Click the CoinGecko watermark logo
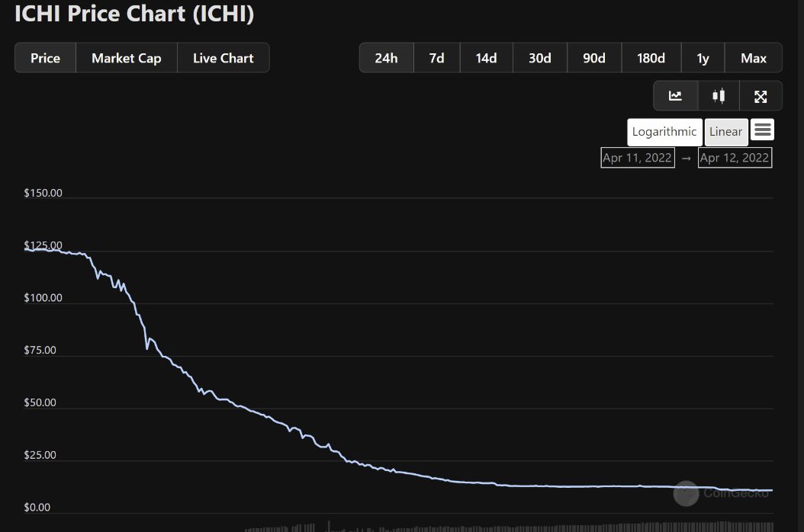Image resolution: width=804 pixels, height=532 pixels. [686, 494]
